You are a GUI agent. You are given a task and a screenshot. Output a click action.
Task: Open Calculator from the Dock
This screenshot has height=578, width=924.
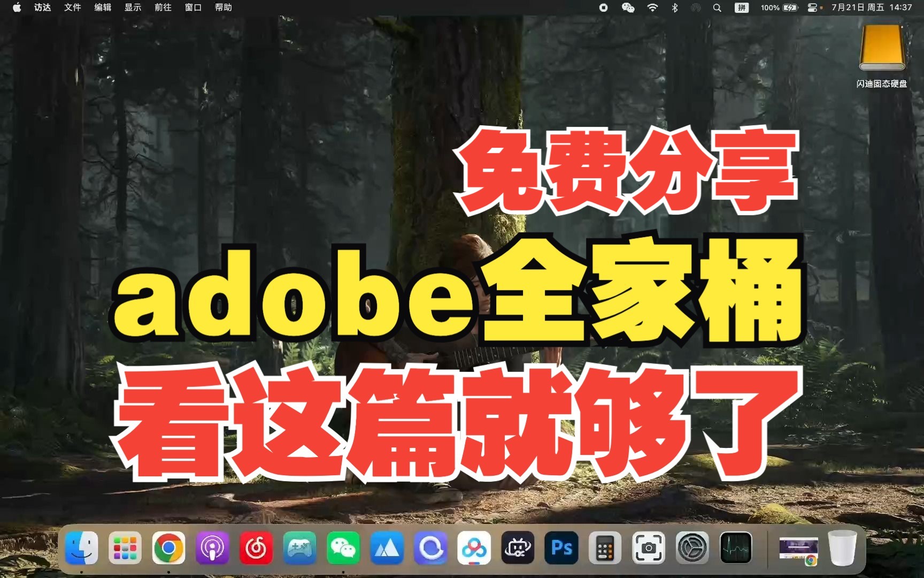[605, 548]
